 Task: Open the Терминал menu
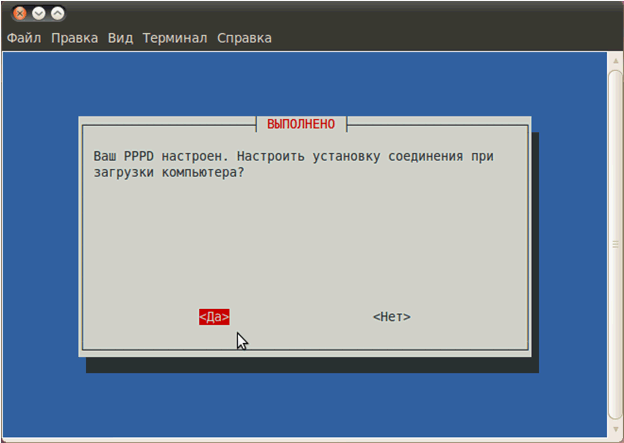(x=175, y=38)
